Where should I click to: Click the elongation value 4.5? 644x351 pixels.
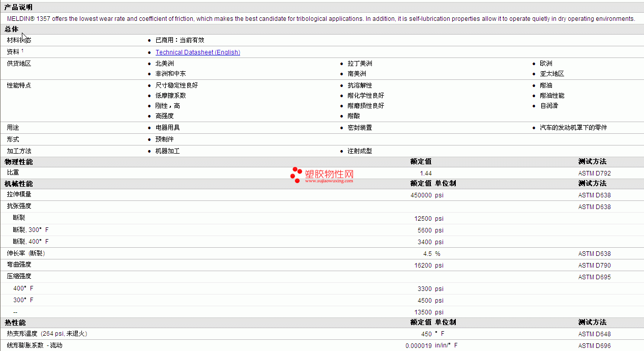[427, 254]
